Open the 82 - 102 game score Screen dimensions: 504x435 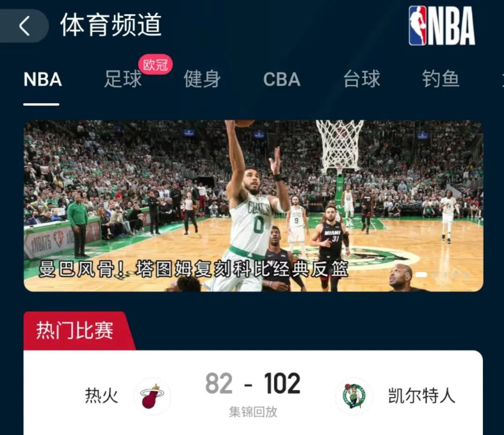[x=253, y=383]
